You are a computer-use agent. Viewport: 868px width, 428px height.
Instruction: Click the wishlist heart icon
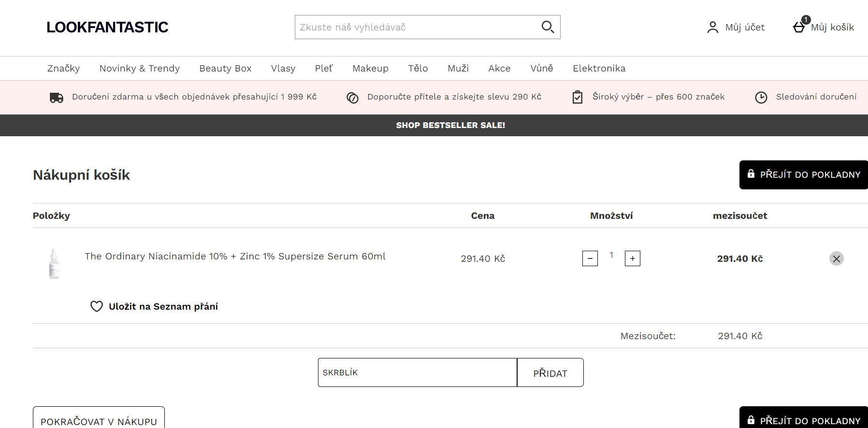97,306
